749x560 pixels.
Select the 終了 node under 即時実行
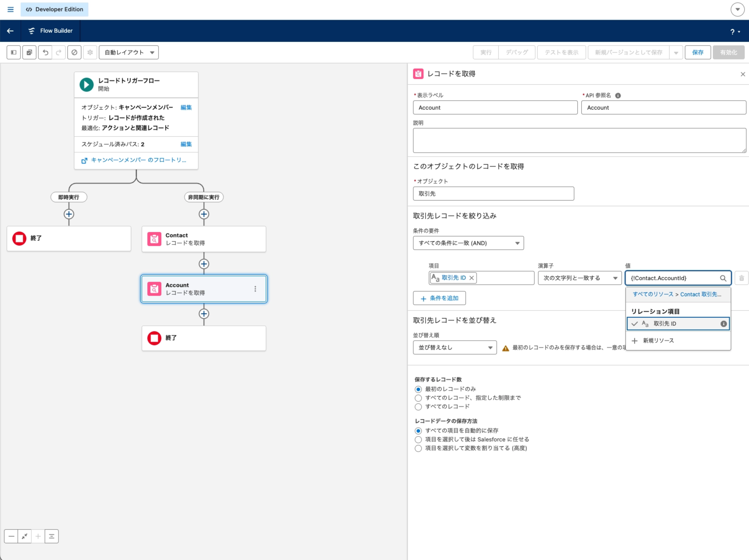(x=69, y=239)
